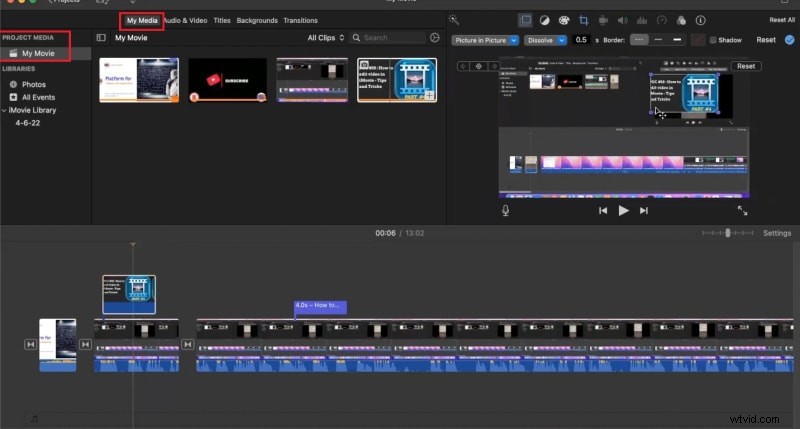
Task: Open clip filter and audio effects icon
Action: click(x=681, y=20)
